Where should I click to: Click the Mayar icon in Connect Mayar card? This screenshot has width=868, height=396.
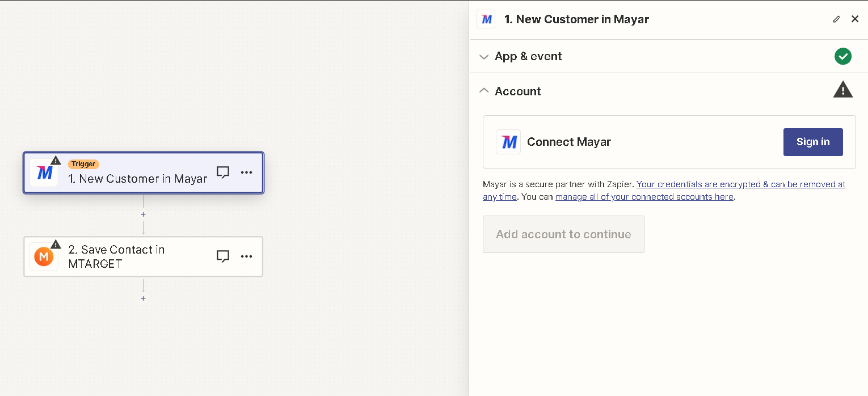pyautogui.click(x=508, y=142)
